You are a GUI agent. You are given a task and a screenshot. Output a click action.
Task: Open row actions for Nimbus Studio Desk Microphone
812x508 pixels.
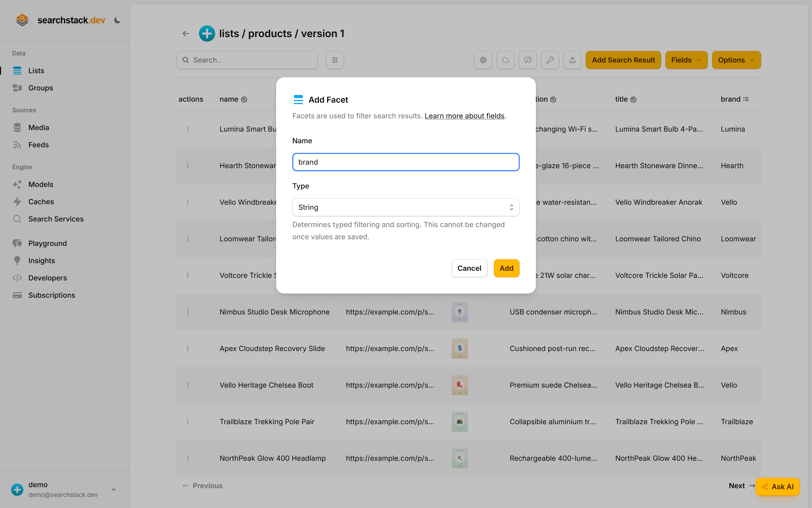coord(188,312)
